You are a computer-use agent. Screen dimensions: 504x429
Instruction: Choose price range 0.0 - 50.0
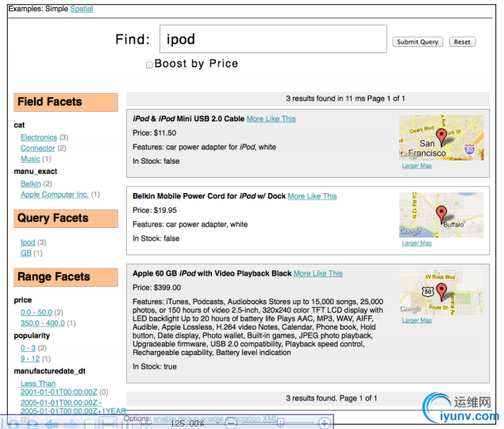pyautogui.click(x=37, y=312)
